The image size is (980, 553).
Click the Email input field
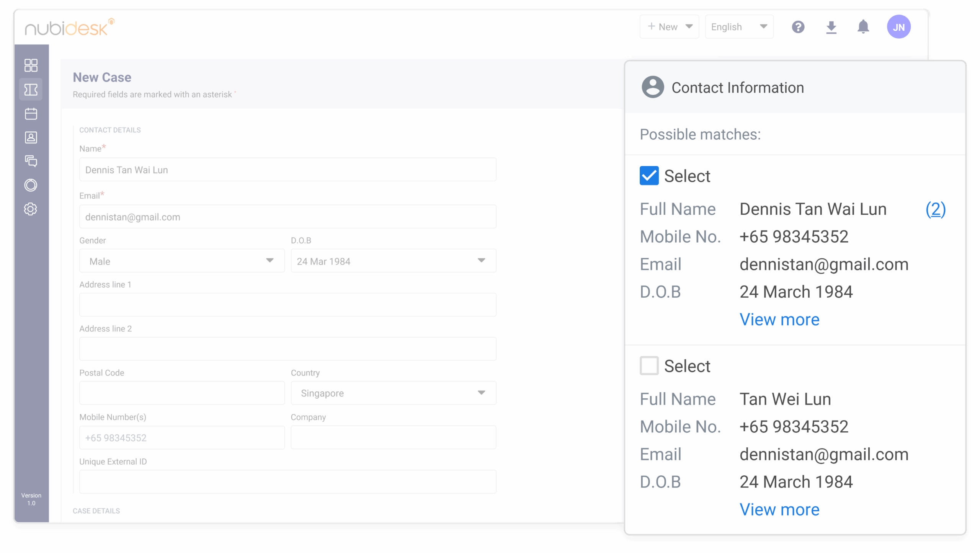[288, 217]
